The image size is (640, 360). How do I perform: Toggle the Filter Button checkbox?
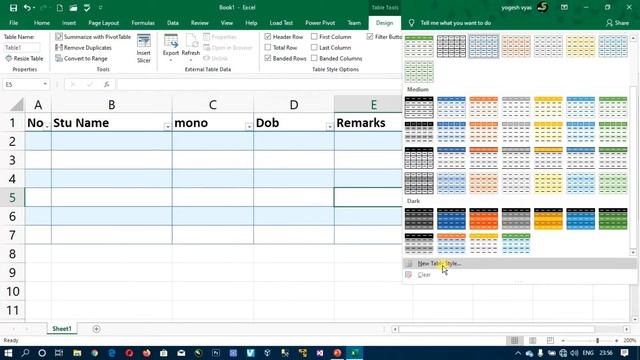370,37
